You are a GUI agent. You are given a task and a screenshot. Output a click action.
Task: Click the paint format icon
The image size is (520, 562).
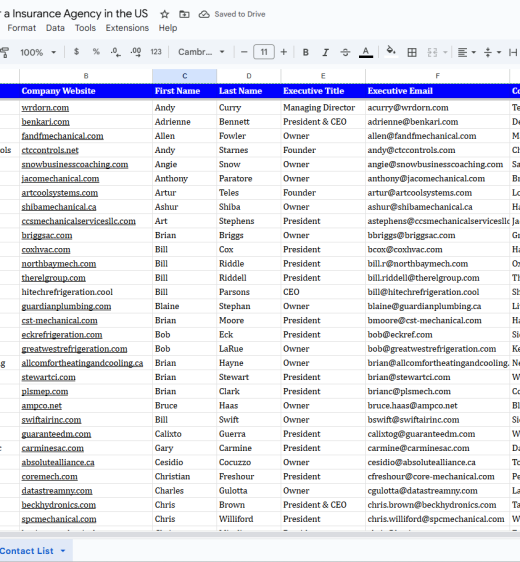pyautogui.click(x=4, y=52)
